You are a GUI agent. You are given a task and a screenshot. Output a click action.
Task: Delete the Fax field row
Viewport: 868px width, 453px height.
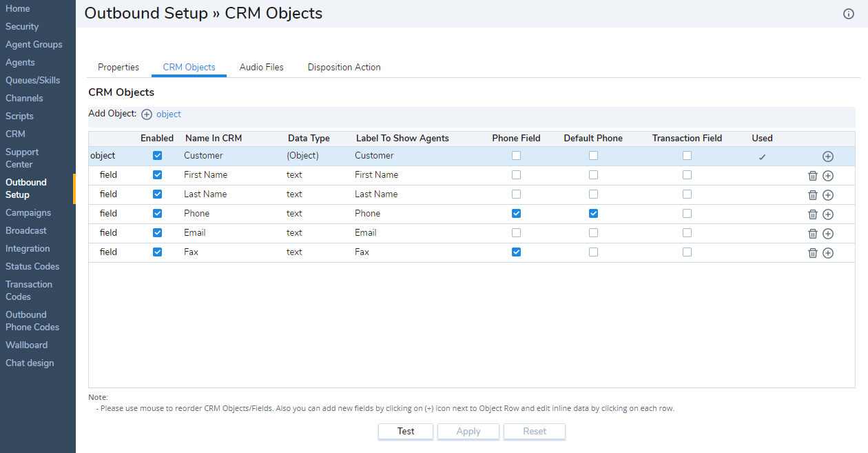click(x=812, y=253)
